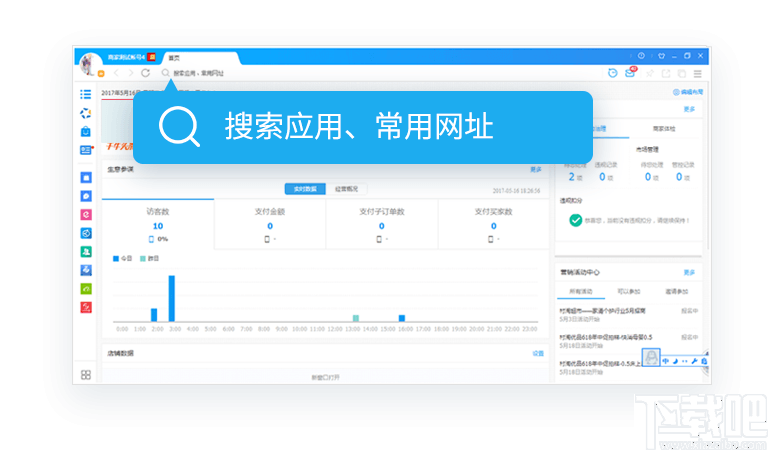The width and height of the screenshot is (770, 450).
Task: Click 更多 above 商家体检 tab
Action: click(x=689, y=109)
